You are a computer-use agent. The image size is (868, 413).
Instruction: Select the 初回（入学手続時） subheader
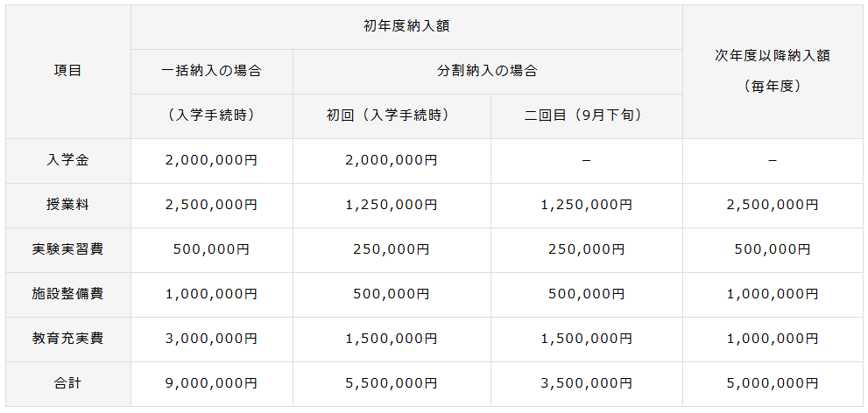(x=392, y=115)
